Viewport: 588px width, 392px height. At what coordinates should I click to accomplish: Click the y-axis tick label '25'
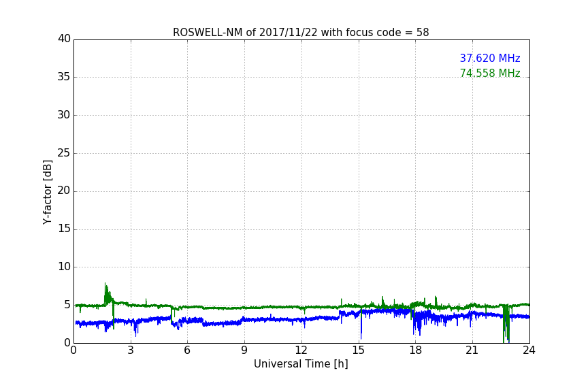(64, 152)
